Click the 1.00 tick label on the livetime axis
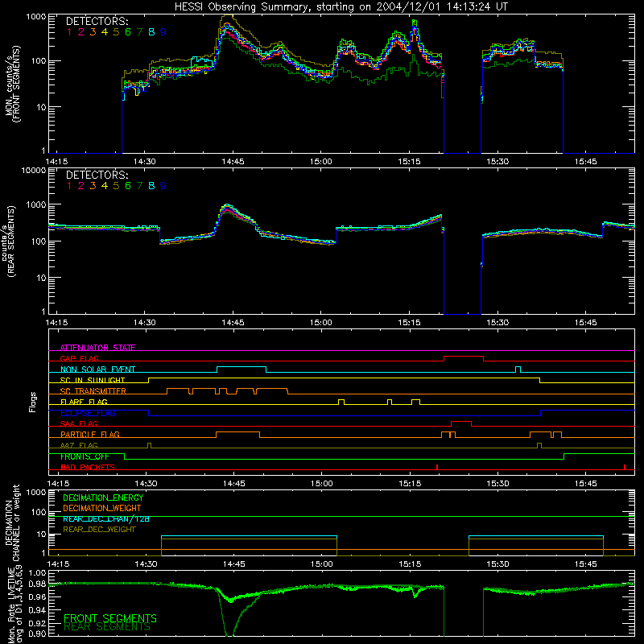This screenshot has height=644, width=644. 37,573
